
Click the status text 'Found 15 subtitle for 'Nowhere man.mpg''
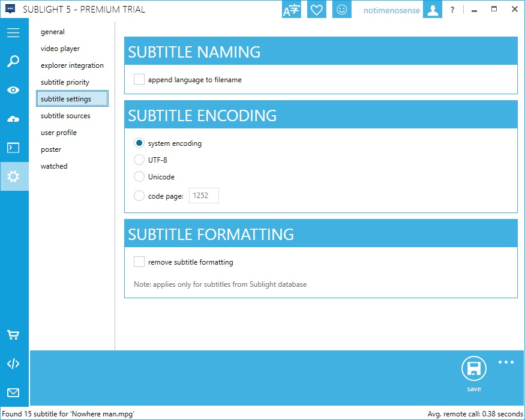[x=68, y=414]
